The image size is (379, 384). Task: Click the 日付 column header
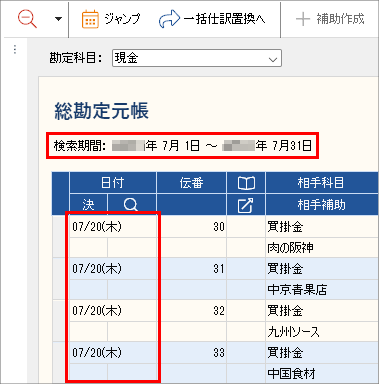pos(113,183)
